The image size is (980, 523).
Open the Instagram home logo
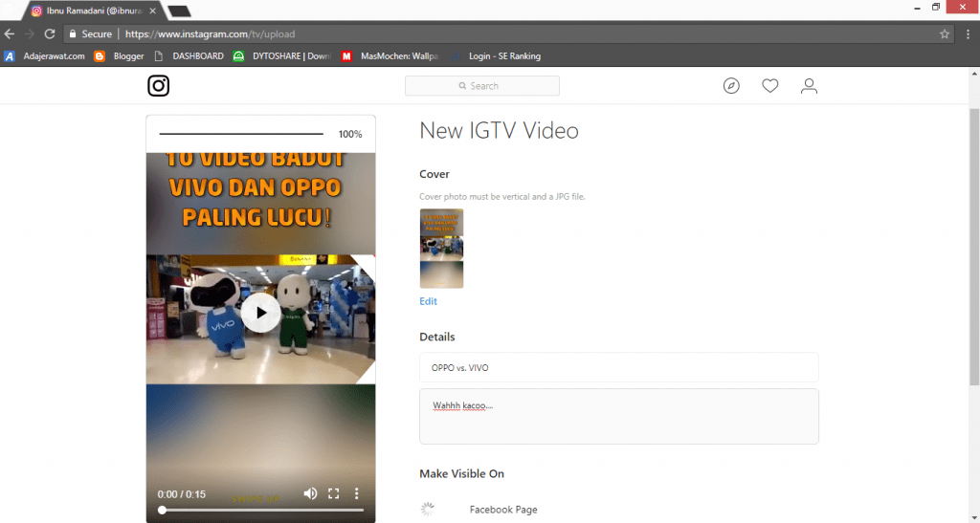coord(158,85)
